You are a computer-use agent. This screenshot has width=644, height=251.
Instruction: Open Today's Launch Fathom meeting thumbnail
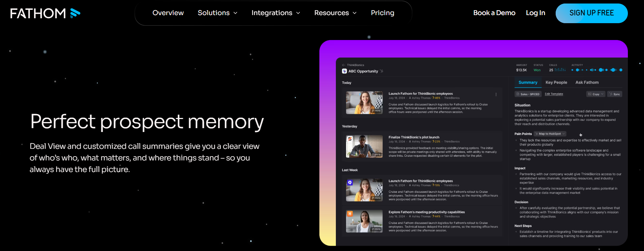click(364, 103)
